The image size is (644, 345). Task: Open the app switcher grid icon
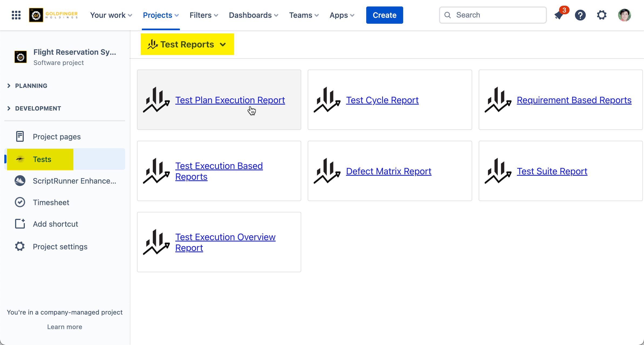tap(16, 15)
